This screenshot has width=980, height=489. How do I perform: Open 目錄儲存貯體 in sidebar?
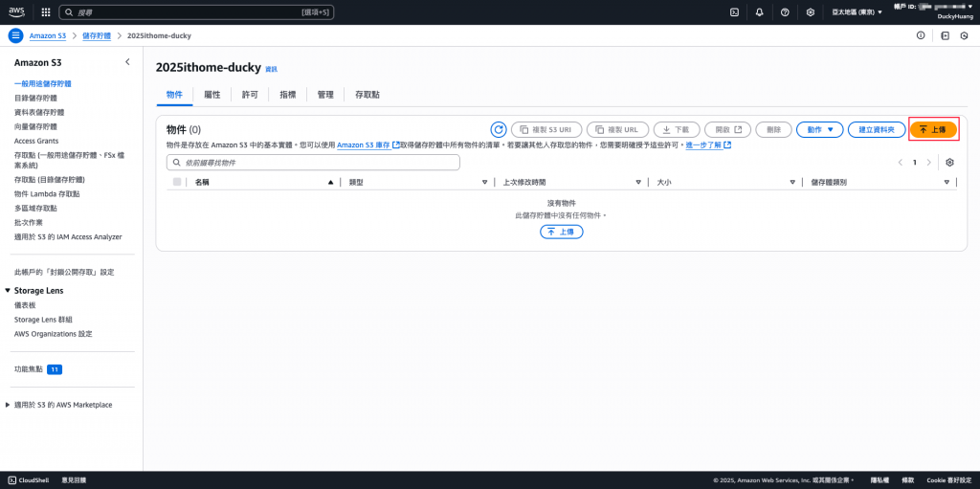pyautogui.click(x=36, y=99)
